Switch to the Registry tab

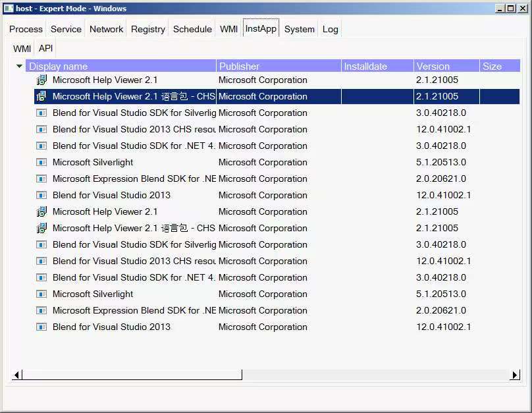(148, 29)
